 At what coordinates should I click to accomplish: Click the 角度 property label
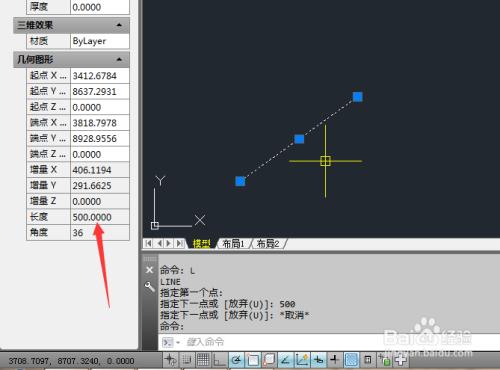point(39,233)
